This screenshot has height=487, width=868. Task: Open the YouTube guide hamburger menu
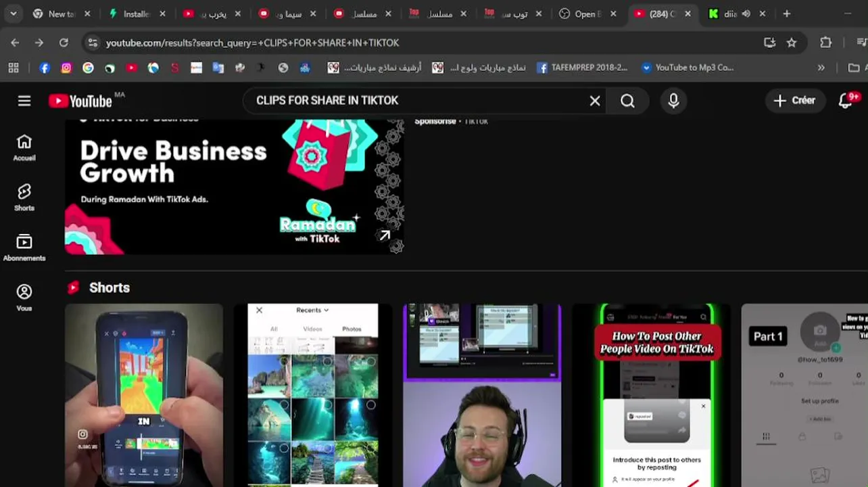[x=24, y=101]
